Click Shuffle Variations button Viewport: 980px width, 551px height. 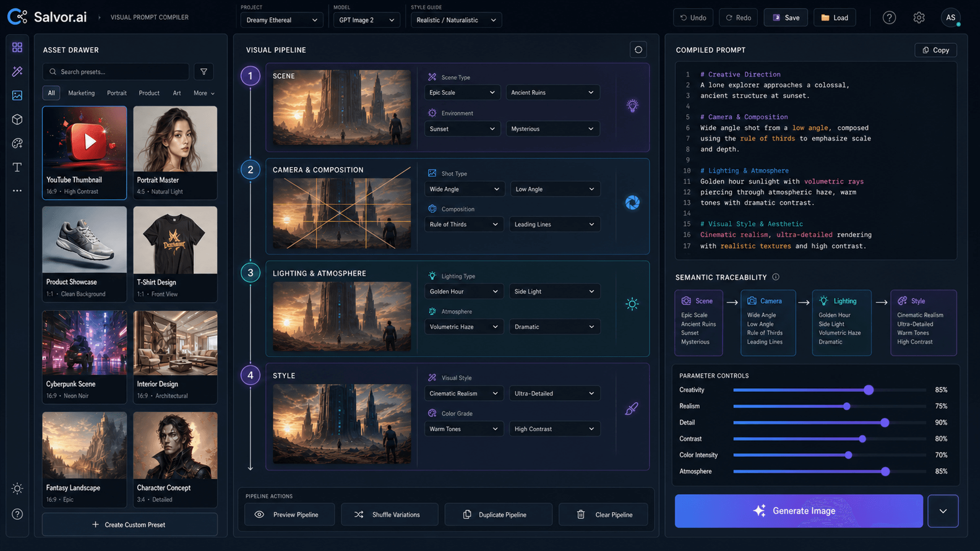click(390, 515)
